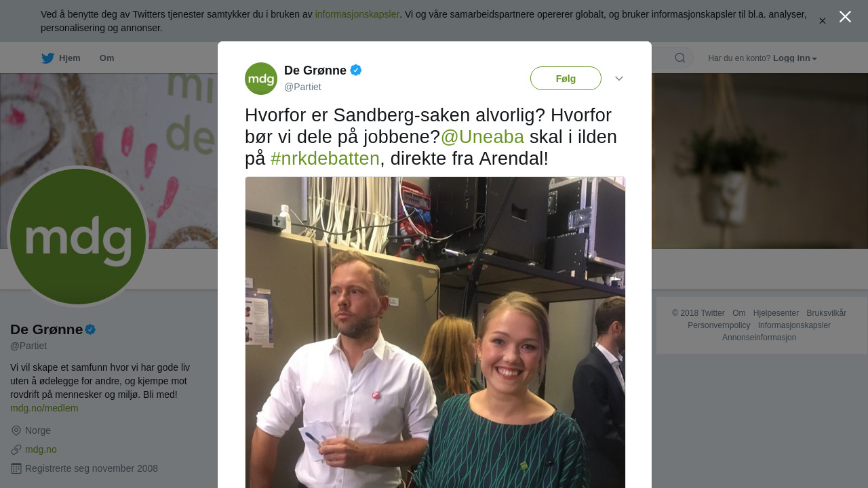Open the Hjelpesenter footer link
This screenshot has width=868, height=488.
776,313
